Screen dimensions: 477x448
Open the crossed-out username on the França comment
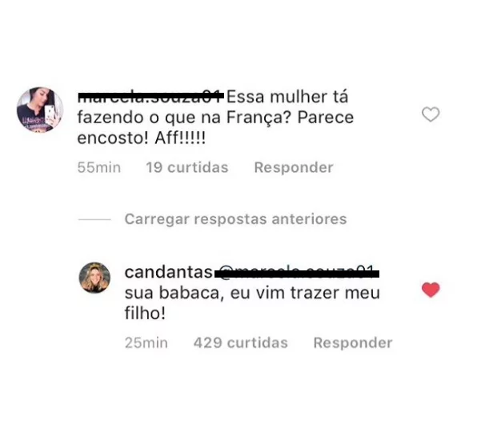pyautogui.click(x=150, y=96)
